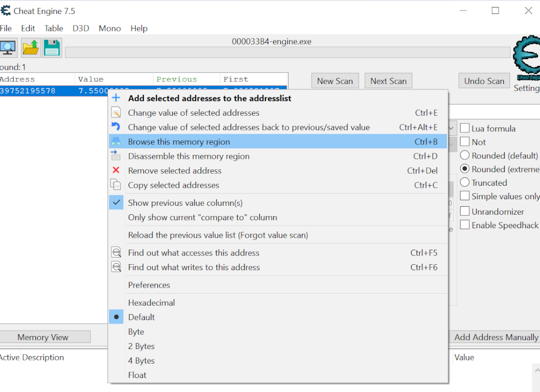Screen dimensions: 540x392
Task: Toggle Show previous value column(s) checkmark
Action: 116,203
